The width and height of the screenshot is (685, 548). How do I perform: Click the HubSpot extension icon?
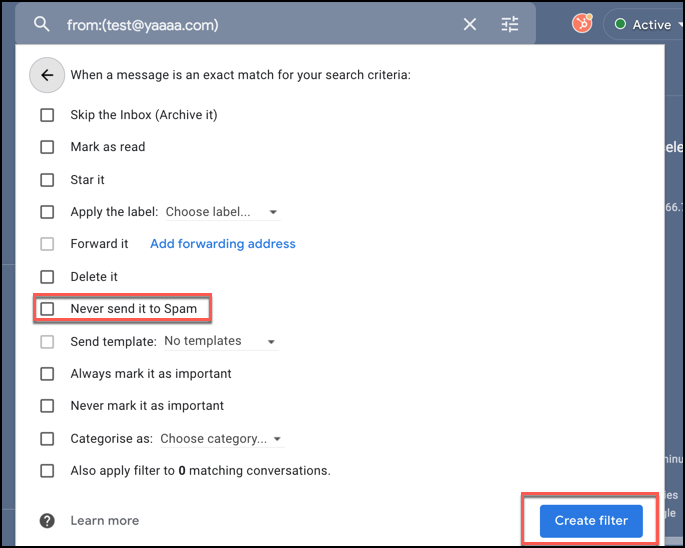point(582,23)
